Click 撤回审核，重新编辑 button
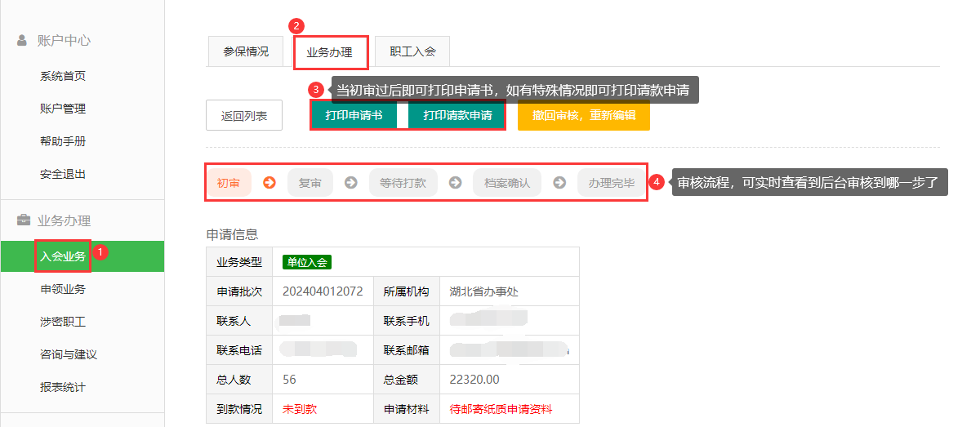980x427 pixels. pyautogui.click(x=584, y=115)
